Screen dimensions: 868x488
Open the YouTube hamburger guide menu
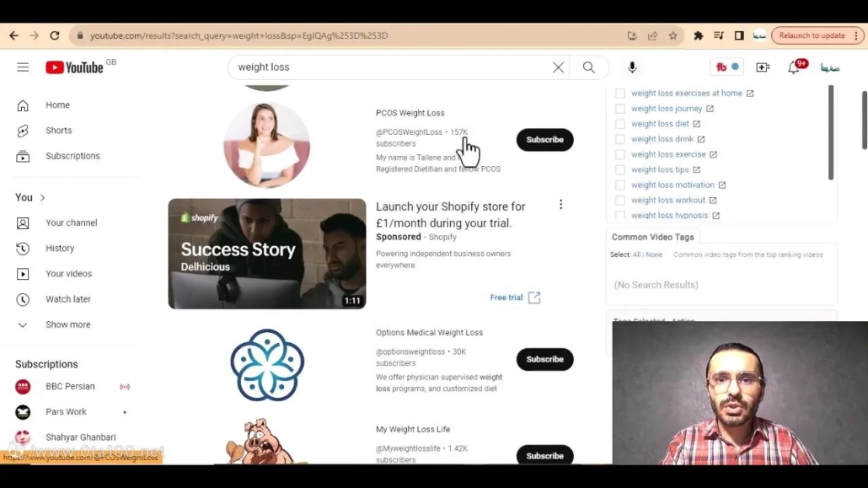(23, 67)
